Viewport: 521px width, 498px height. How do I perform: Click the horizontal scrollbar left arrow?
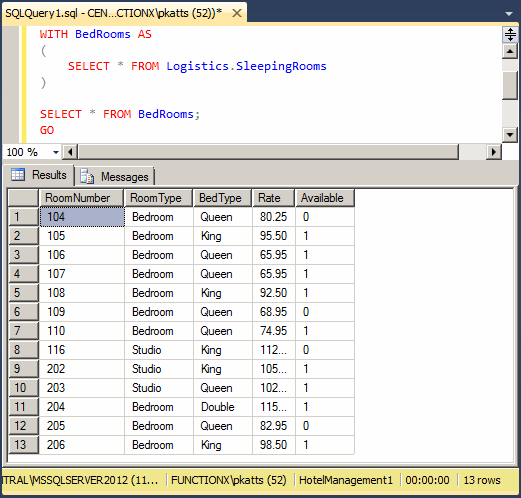coord(70,152)
